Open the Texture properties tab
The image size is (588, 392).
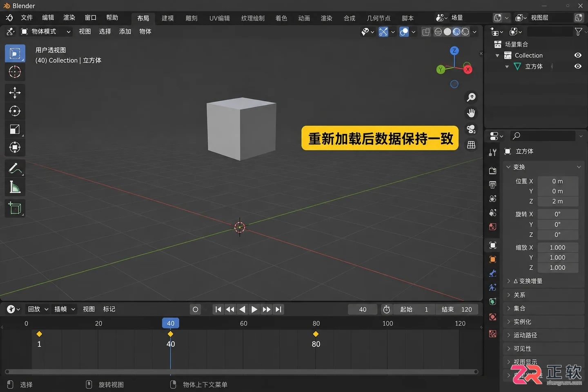click(x=493, y=334)
